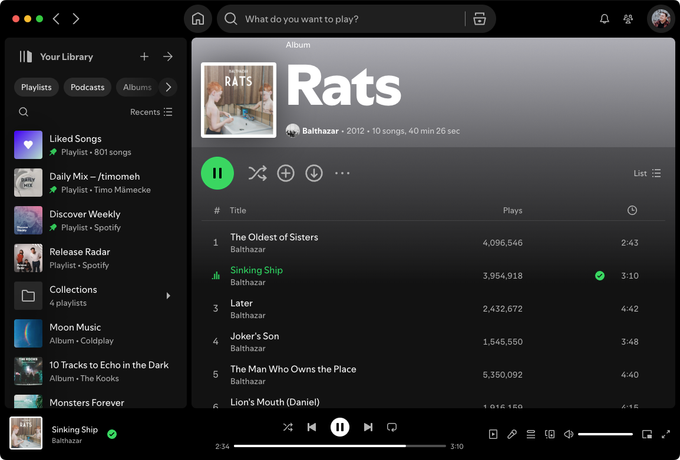The height and width of the screenshot is (460, 680).
Task: Open the List view options dropdown
Action: 647,173
